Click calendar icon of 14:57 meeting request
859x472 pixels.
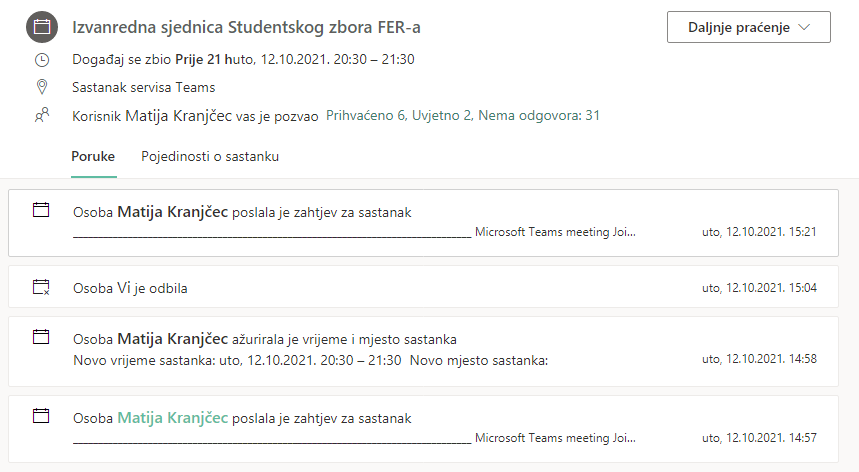pyautogui.click(x=41, y=416)
